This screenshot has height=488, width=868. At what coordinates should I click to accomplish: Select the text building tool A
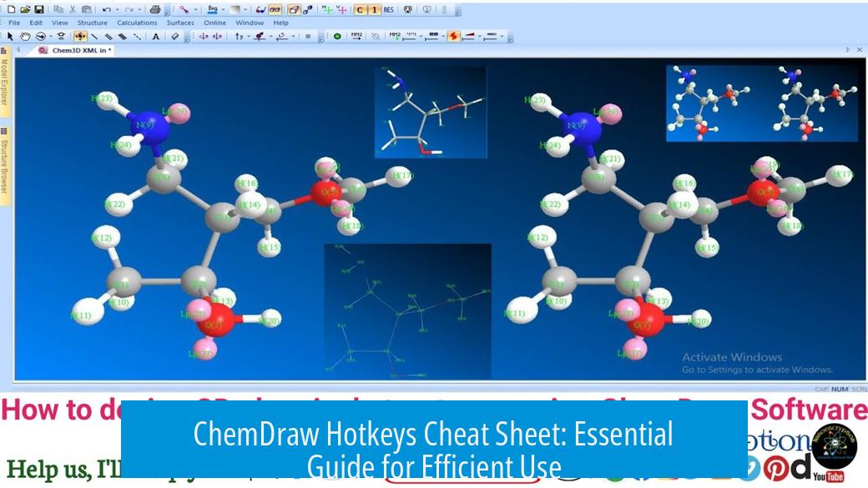pyautogui.click(x=155, y=36)
